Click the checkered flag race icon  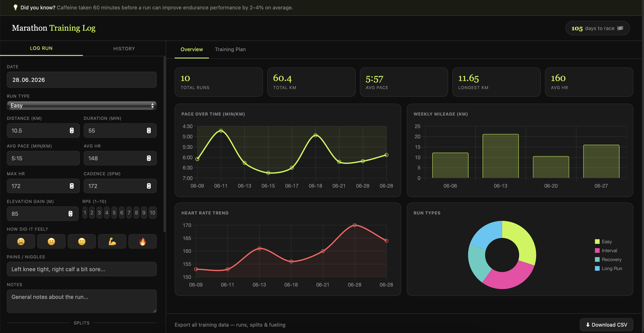tap(620, 28)
